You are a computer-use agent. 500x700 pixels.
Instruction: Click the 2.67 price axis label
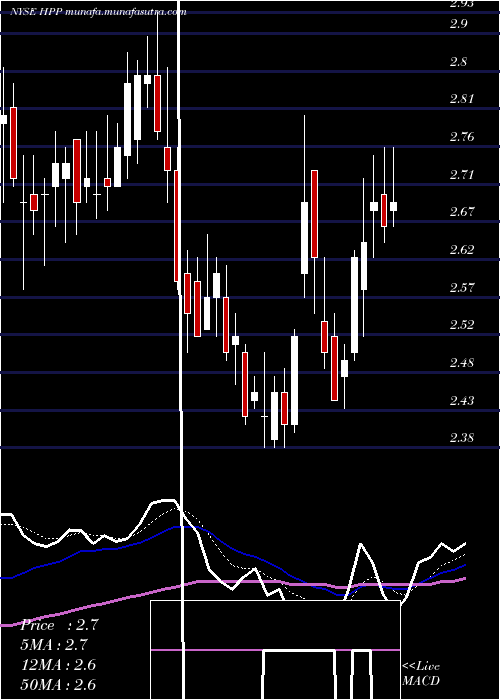tap(462, 212)
